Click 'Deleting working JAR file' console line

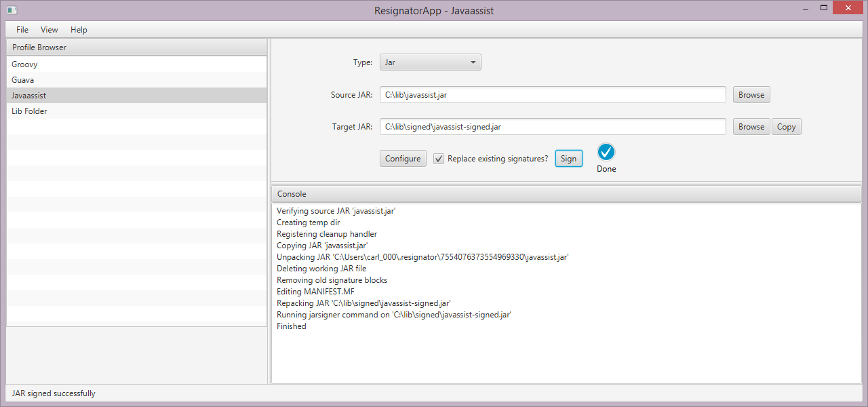tap(321, 269)
